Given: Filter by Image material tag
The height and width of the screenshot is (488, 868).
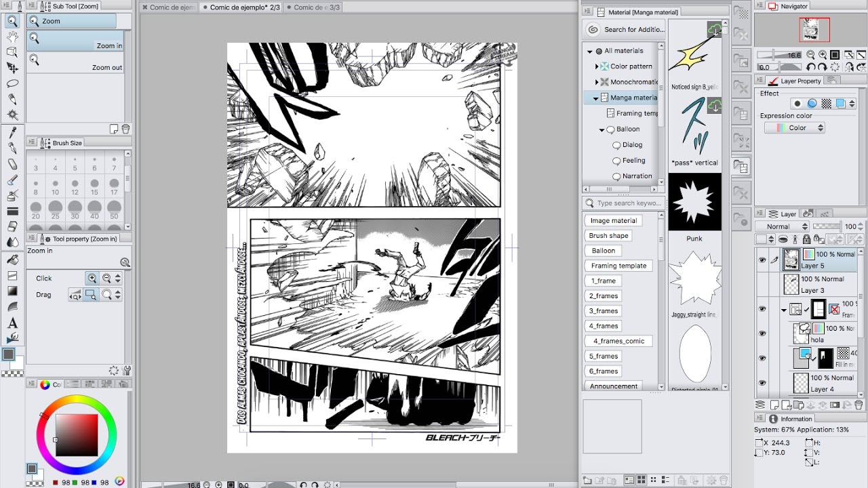Looking at the screenshot, I should tap(613, 221).
